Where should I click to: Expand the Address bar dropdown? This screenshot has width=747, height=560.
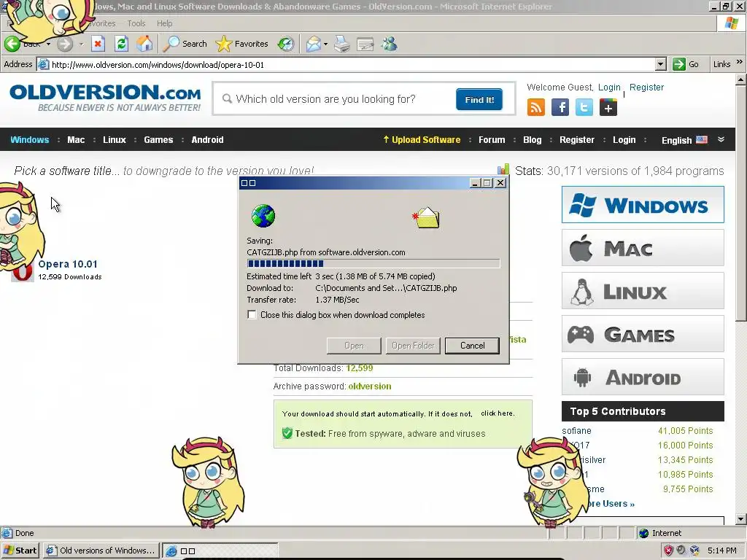click(x=660, y=64)
